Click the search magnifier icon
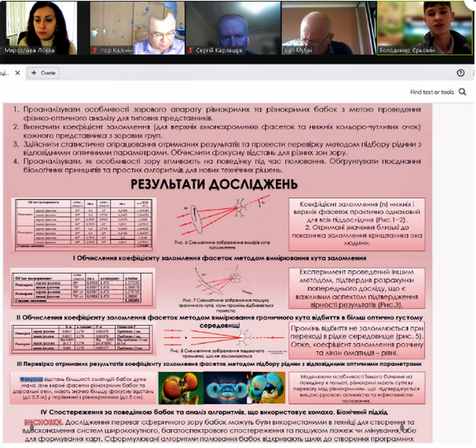 click(x=466, y=92)
